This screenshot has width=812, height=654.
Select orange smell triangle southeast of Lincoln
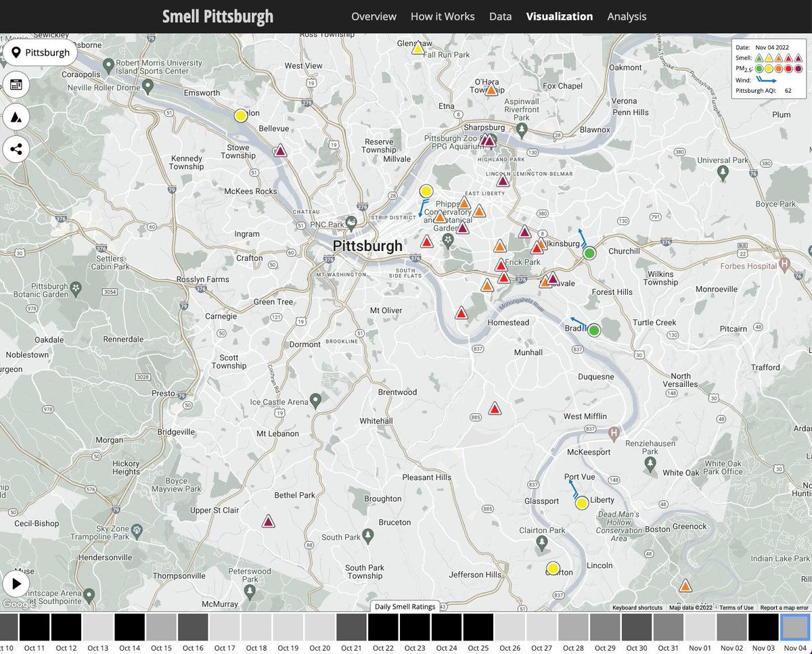point(685,586)
